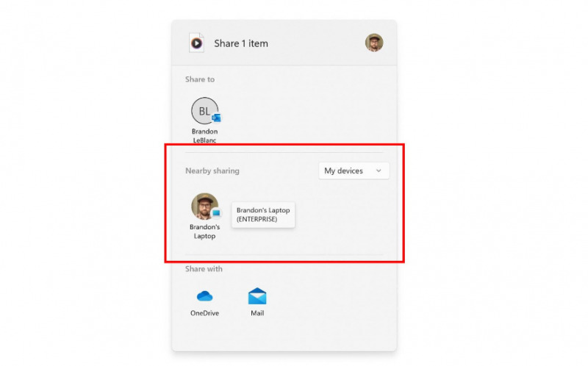Click the Brandon's Laptop name label

click(204, 232)
